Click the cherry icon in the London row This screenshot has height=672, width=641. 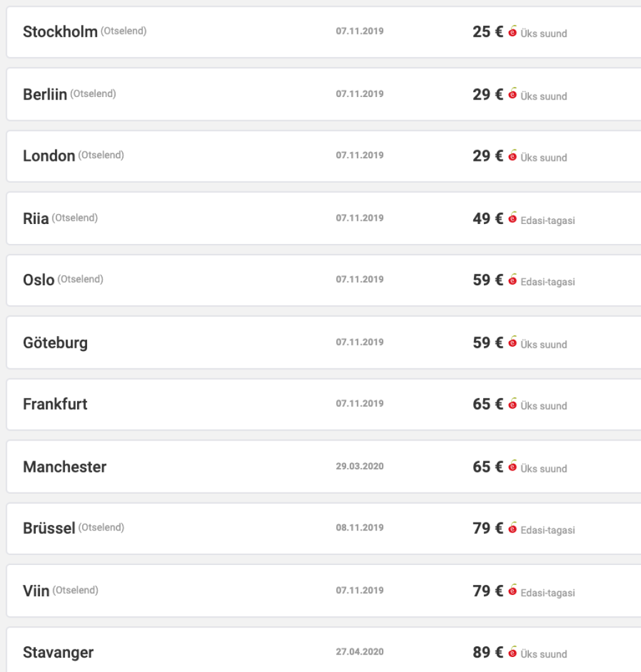(513, 156)
